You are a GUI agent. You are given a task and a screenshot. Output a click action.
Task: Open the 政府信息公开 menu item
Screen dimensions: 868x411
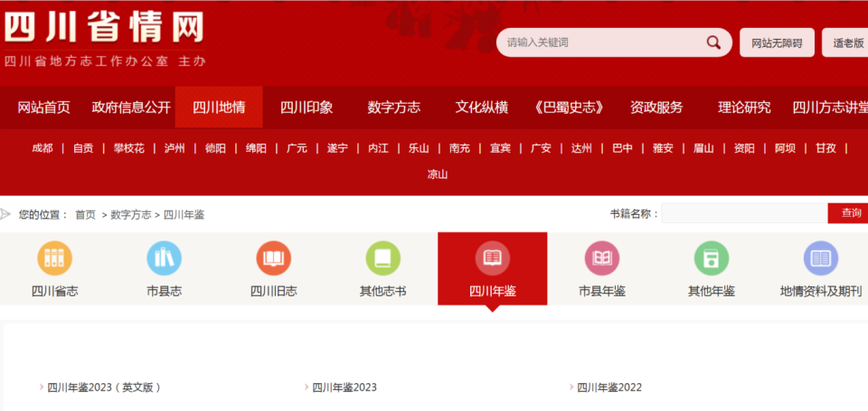[131, 107]
